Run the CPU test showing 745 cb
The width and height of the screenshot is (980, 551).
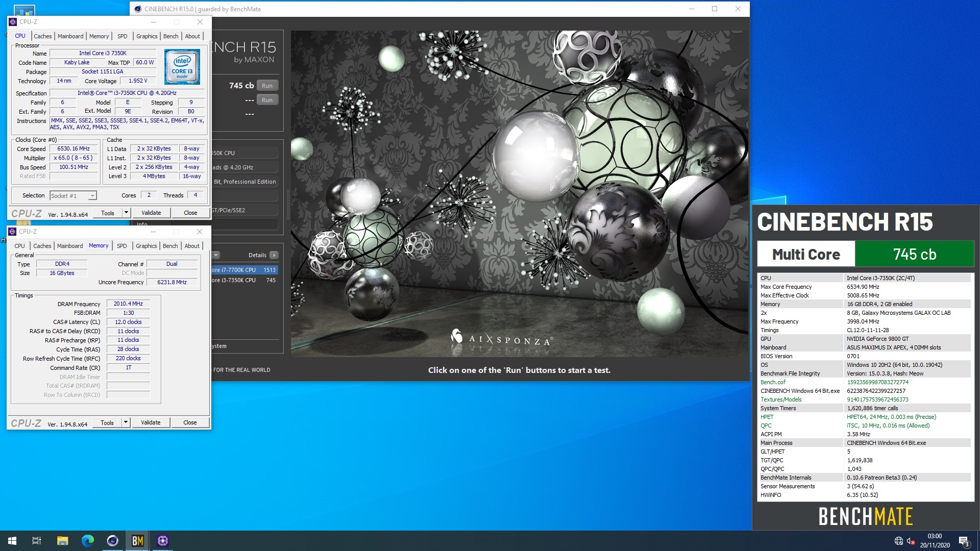[x=267, y=86]
